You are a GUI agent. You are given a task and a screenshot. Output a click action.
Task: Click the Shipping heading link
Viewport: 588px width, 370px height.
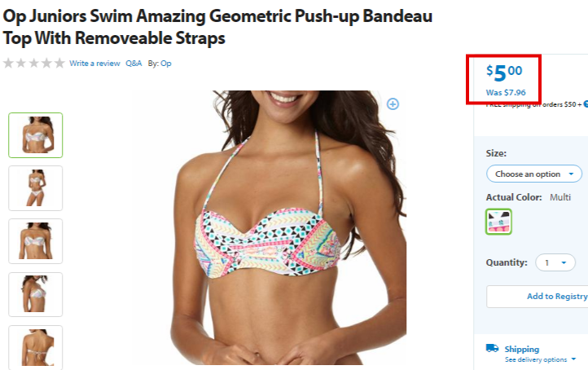point(521,349)
